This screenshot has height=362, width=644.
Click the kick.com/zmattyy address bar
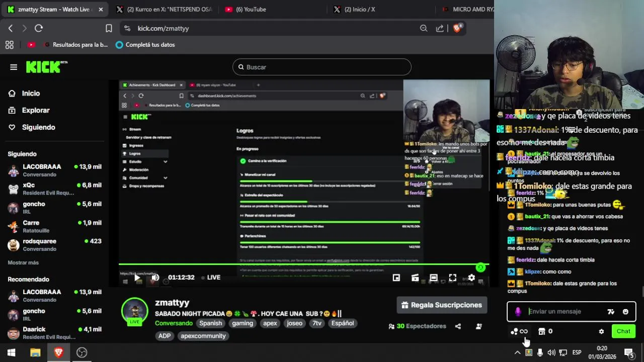pyautogui.click(x=163, y=28)
